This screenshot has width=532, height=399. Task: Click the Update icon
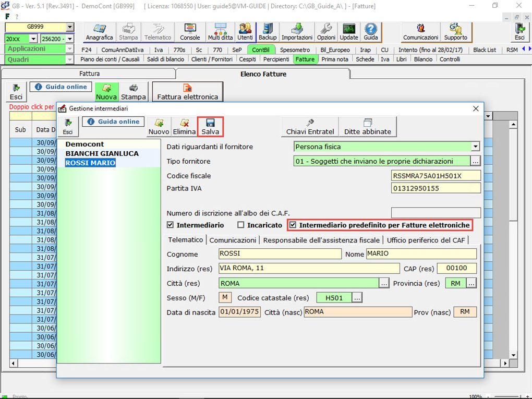coord(349,32)
